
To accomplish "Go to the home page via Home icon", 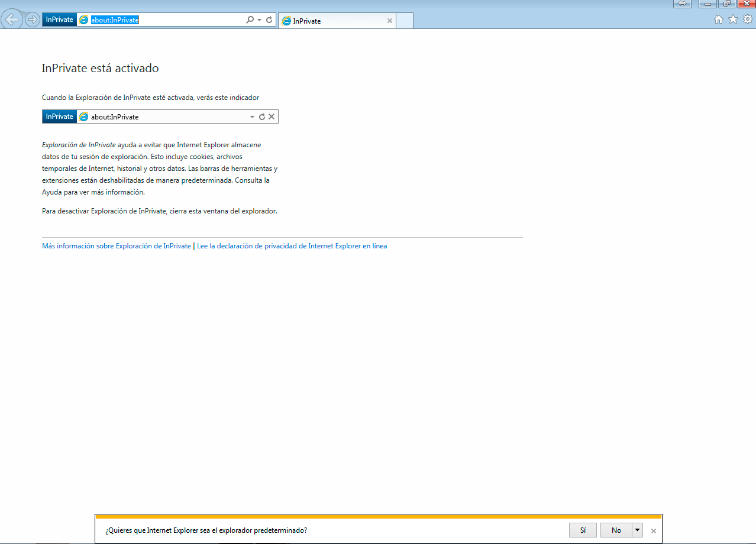I will point(719,20).
